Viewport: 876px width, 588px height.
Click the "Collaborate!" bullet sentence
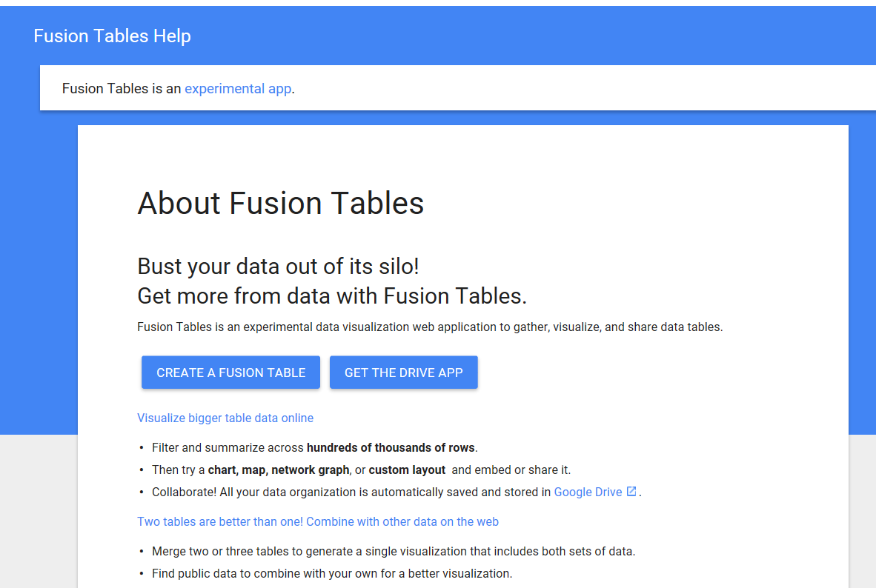(351, 492)
